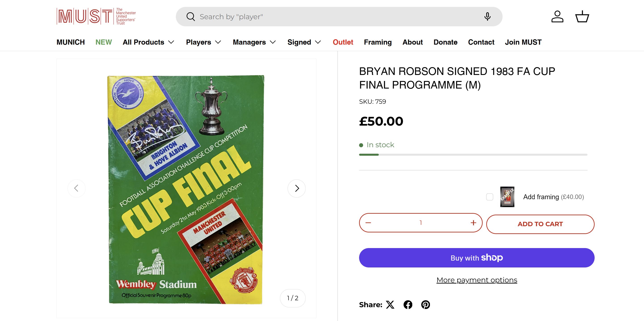This screenshot has width=644, height=321.
Task: Expand the Players dropdown
Action: [x=204, y=42]
